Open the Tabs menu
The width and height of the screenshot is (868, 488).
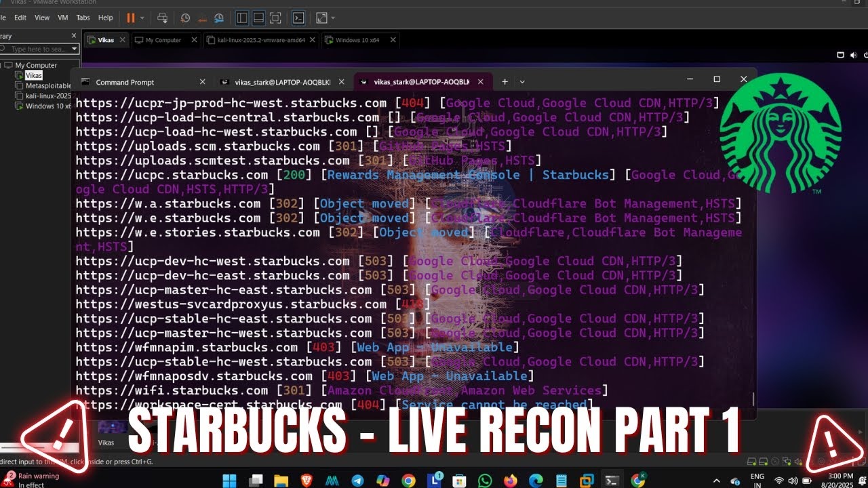click(x=83, y=18)
